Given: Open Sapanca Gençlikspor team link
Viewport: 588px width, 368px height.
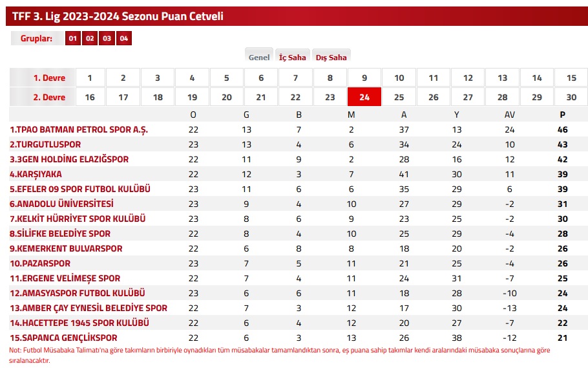Looking at the screenshot, I should pyautogui.click(x=63, y=338).
